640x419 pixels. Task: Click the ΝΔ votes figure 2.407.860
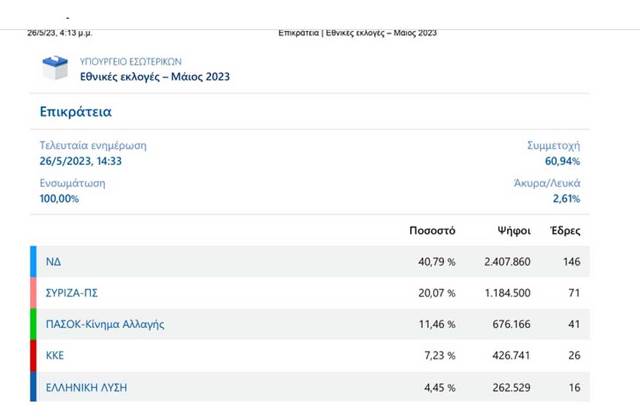click(507, 262)
